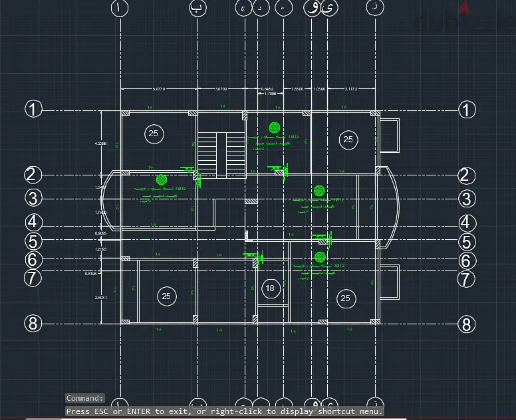The image size is (516, 420).
Task: Click the green hatched circle below axis 6
Action: coord(320,257)
